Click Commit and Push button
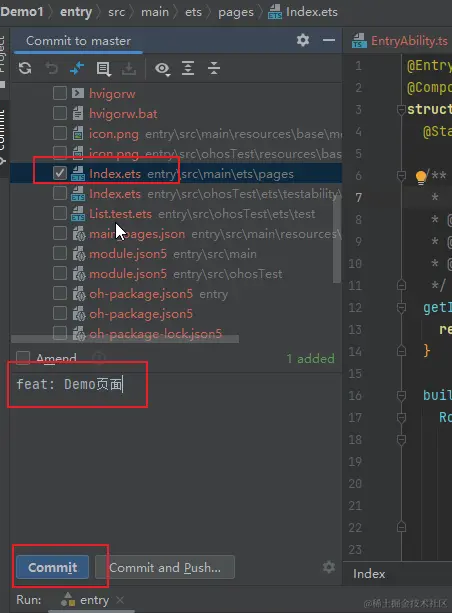Image resolution: width=452 pixels, height=613 pixels. point(165,567)
